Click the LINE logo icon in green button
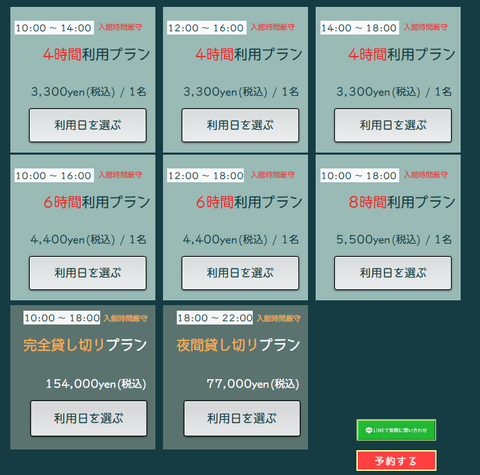The width and height of the screenshot is (480, 475). point(369,430)
